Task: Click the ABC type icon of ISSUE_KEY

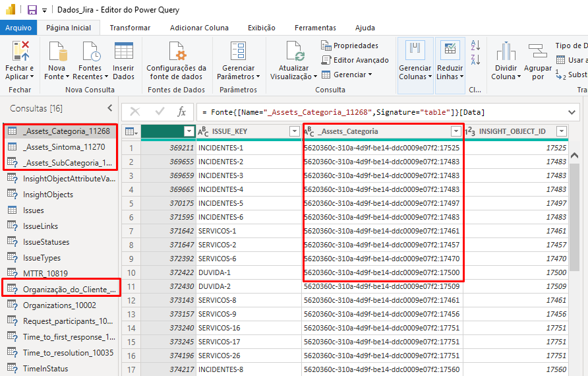Action: click(x=203, y=131)
